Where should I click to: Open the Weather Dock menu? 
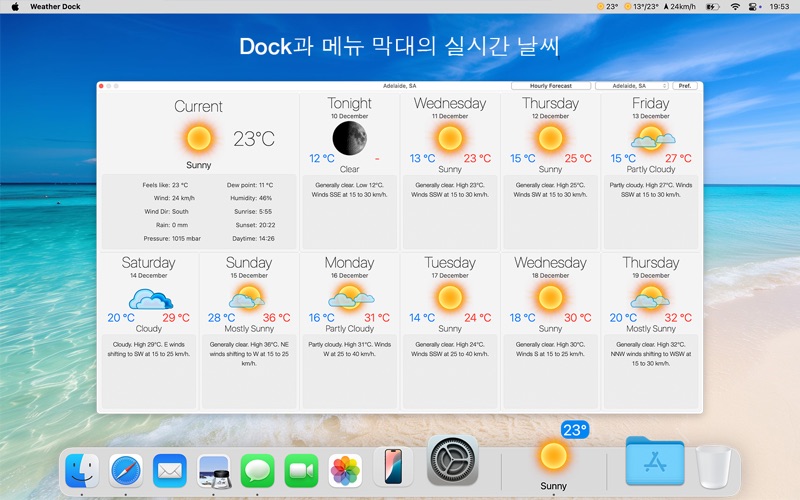55,7
